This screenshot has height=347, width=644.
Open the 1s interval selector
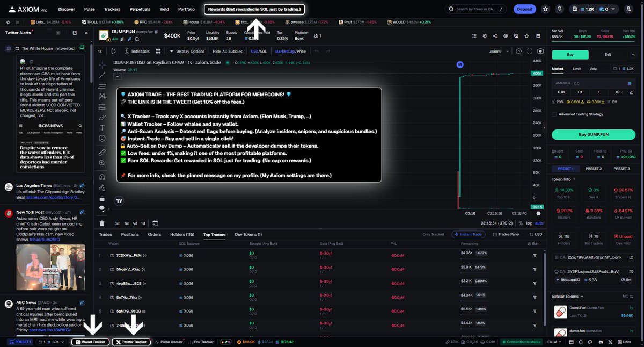(x=100, y=52)
